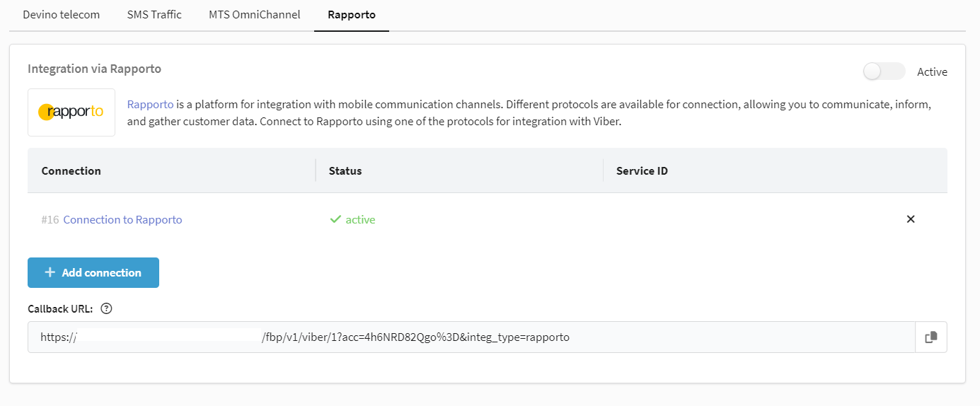Click the green checkmark status icon
The width and height of the screenshot is (980, 406).
(x=335, y=219)
